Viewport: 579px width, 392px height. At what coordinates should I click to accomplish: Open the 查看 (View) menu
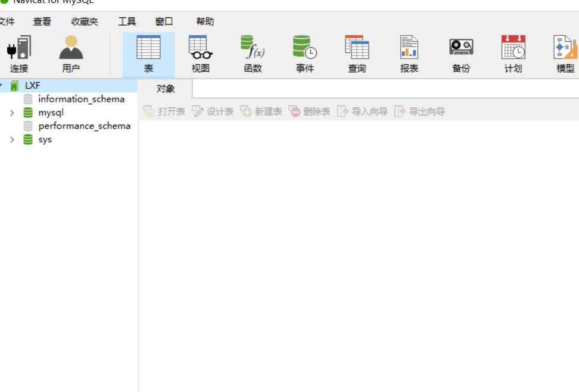pyautogui.click(x=42, y=21)
